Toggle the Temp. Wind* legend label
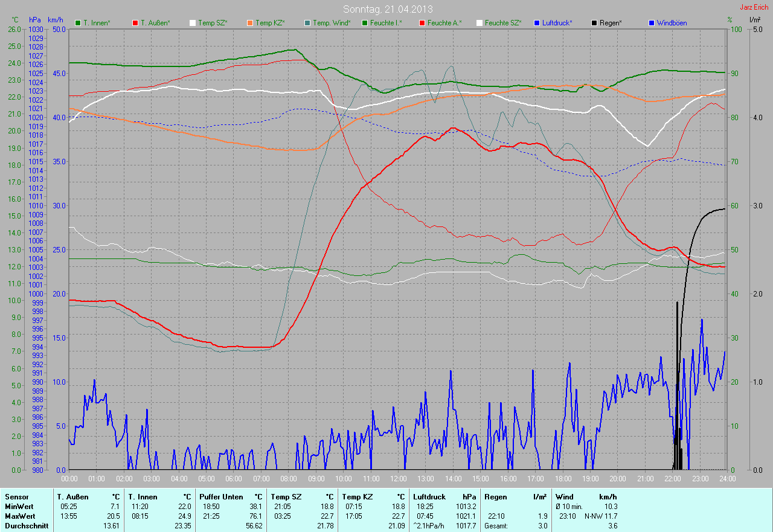 click(x=331, y=23)
